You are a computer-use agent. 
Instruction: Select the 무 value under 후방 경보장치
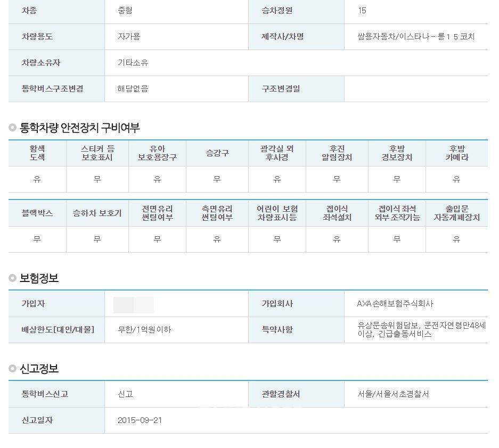(397, 179)
